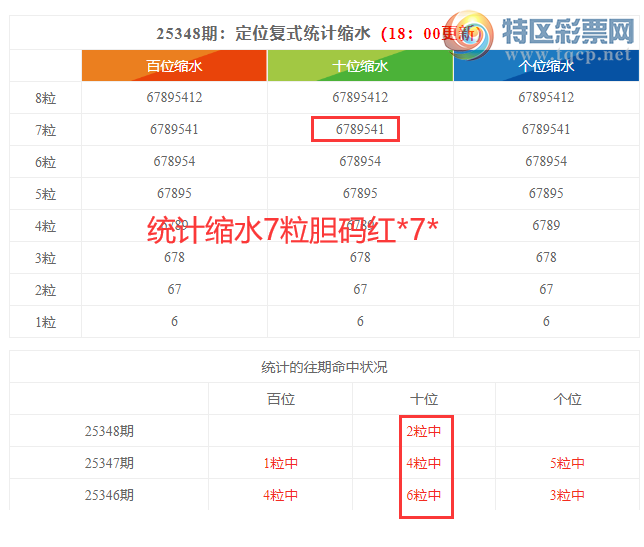The image size is (644, 547).
Task: Click the 3粒 row label
Action: 45,258
